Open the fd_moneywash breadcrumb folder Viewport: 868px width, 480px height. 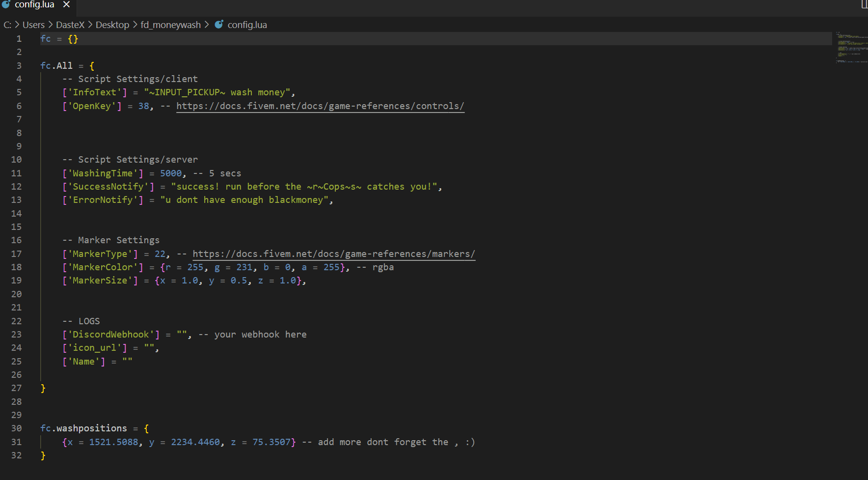[x=170, y=25]
